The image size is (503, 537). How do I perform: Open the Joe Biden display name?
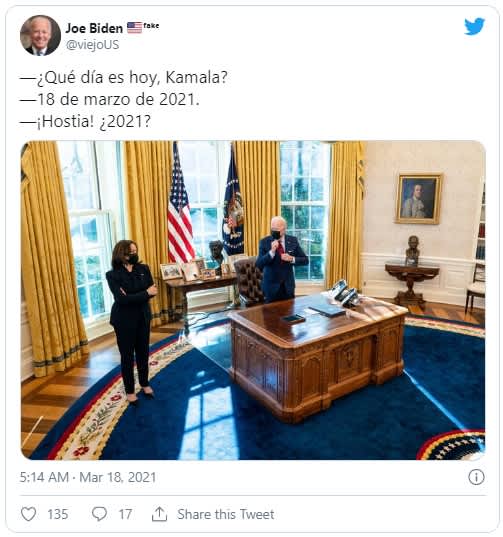pos(94,28)
